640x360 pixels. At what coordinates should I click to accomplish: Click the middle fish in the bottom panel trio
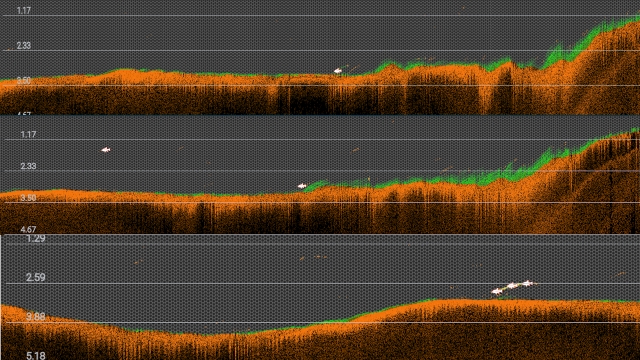point(512,286)
